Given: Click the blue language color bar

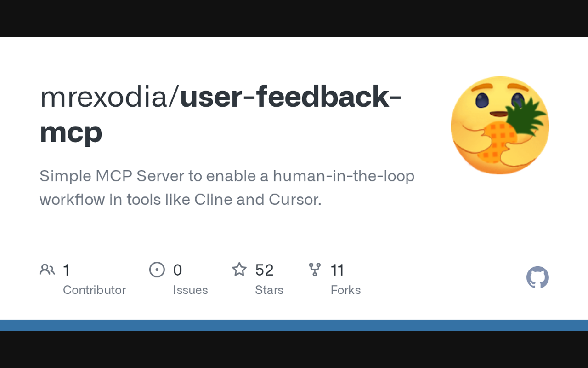Looking at the screenshot, I should [x=294, y=325].
